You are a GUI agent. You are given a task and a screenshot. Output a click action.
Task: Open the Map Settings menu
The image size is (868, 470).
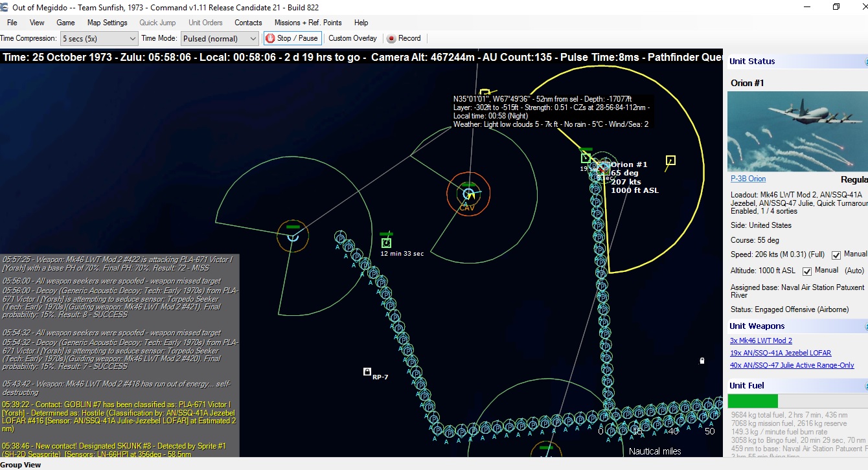[108, 23]
